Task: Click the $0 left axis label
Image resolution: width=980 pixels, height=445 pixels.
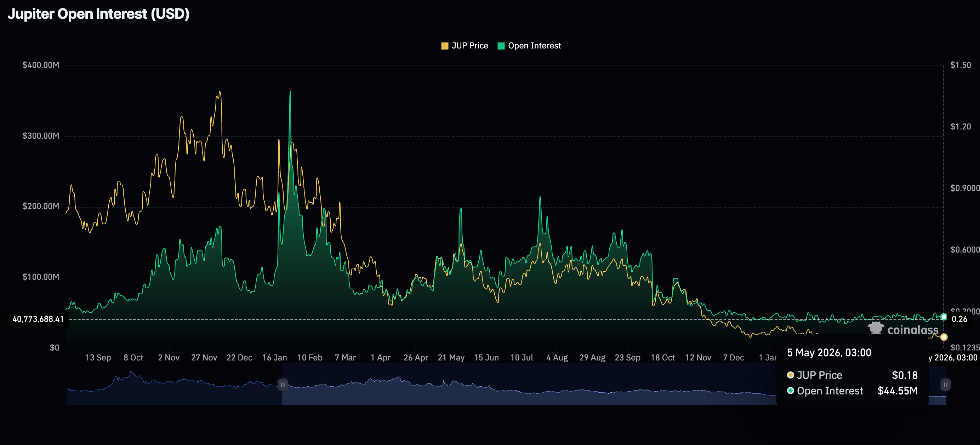Action: click(x=55, y=347)
